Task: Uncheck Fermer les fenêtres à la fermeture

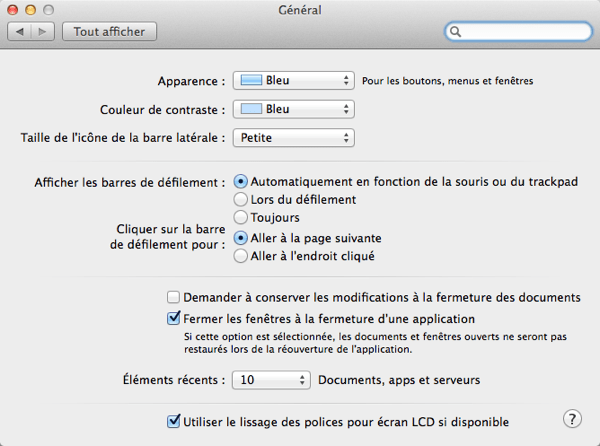Action: [174, 319]
